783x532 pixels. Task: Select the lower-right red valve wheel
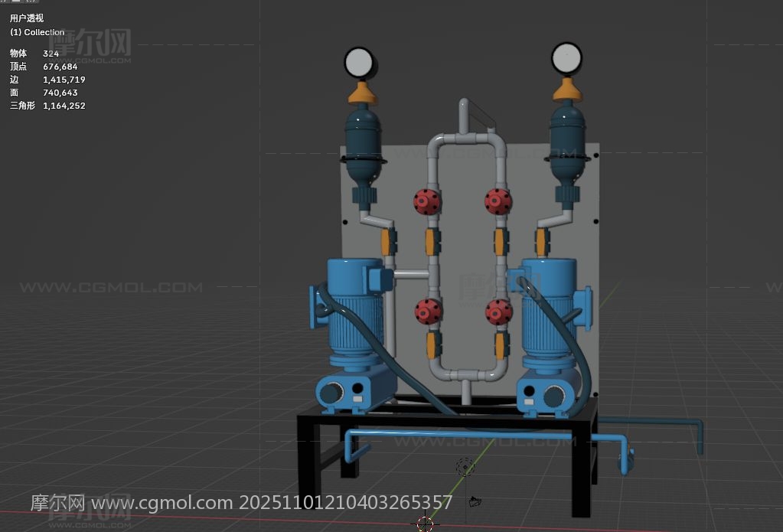[x=498, y=311]
